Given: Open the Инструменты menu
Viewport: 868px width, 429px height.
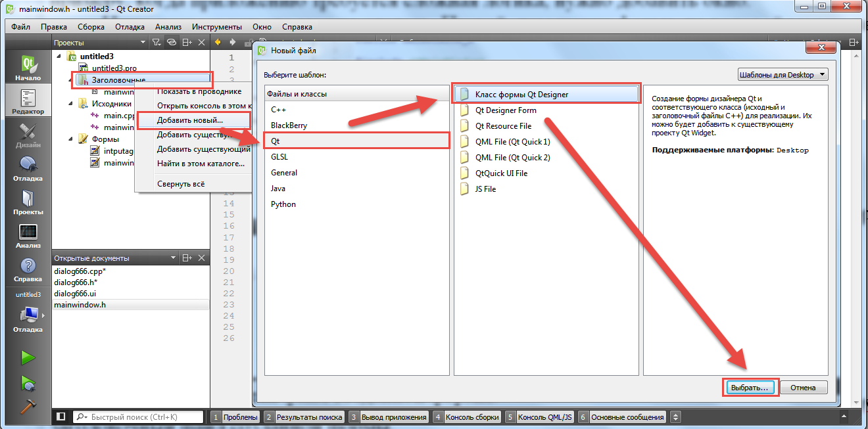Looking at the screenshot, I should pos(217,27).
